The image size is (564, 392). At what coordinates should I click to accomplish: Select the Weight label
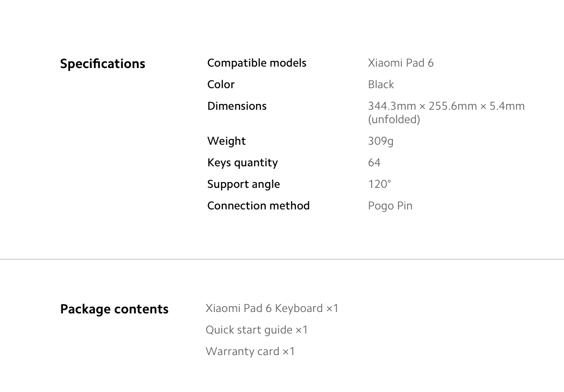(226, 141)
